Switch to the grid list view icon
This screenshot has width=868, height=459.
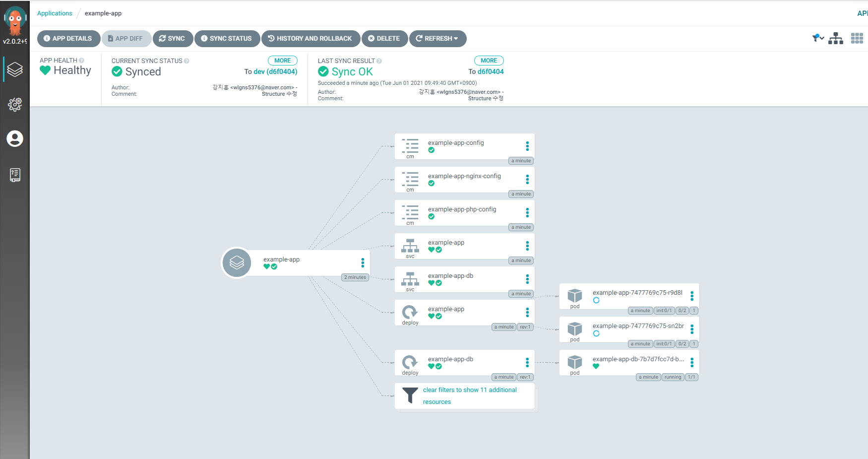[857, 38]
